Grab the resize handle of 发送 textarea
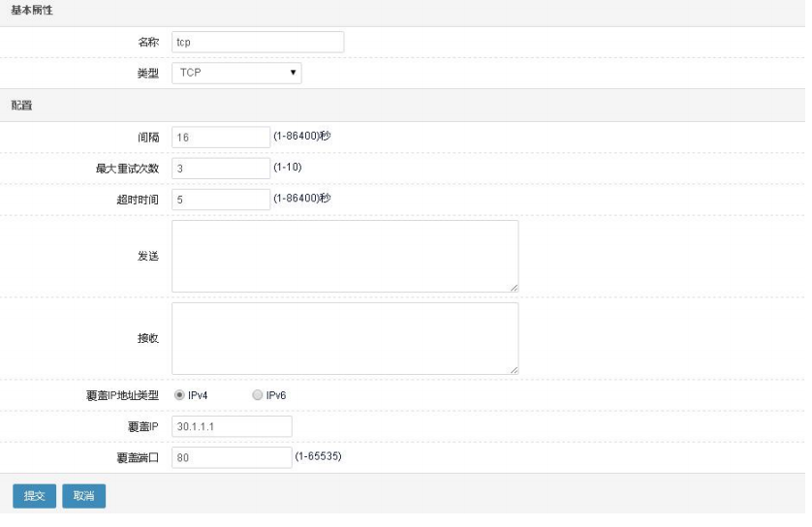This screenshot has height=527, width=812. pyautogui.click(x=514, y=288)
